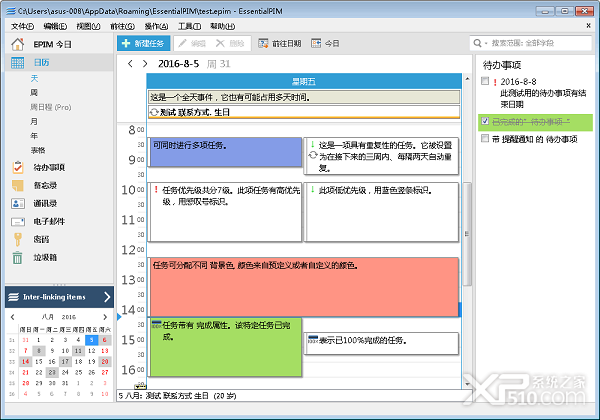
Task: Click the 星期五 day column header
Action: (304, 81)
